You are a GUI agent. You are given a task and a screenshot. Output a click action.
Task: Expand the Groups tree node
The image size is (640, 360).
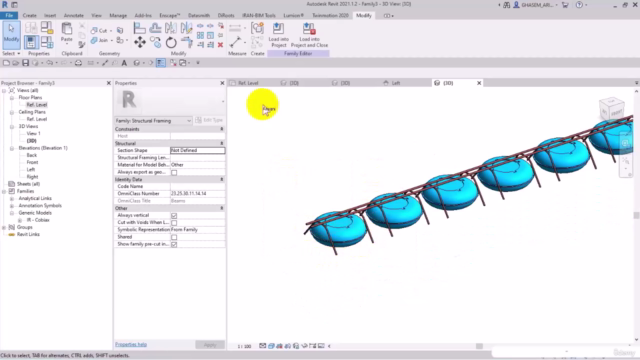pyautogui.click(x=4, y=227)
